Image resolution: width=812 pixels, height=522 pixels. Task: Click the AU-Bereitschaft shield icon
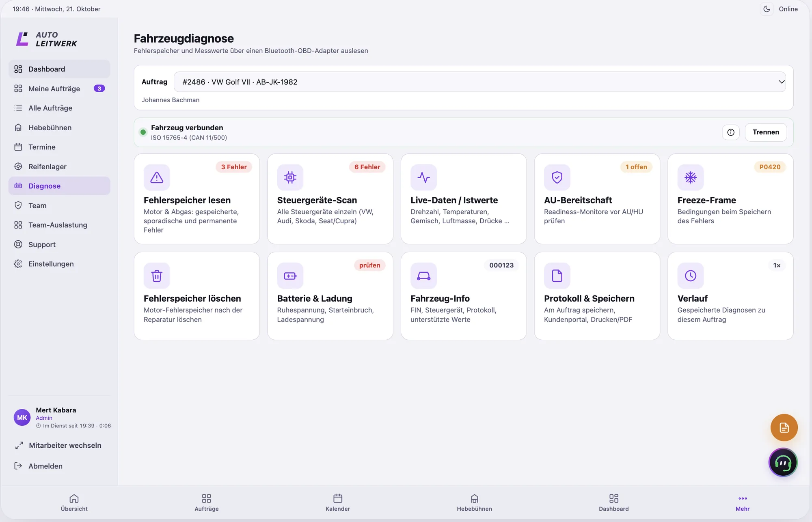click(557, 177)
